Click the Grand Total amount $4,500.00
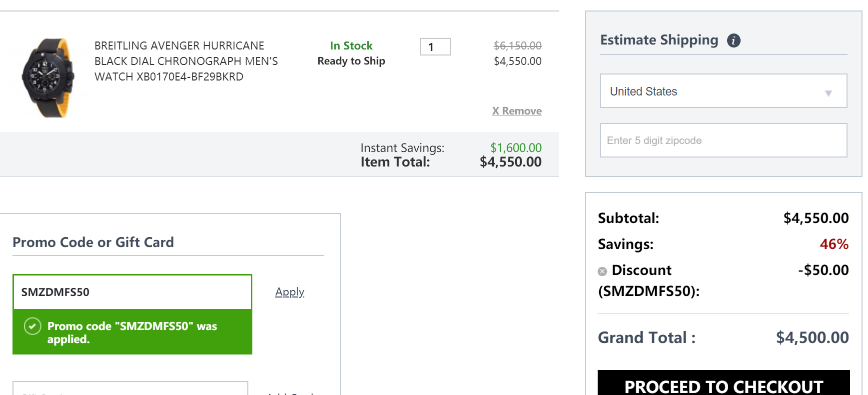The height and width of the screenshot is (395, 868). pos(812,337)
